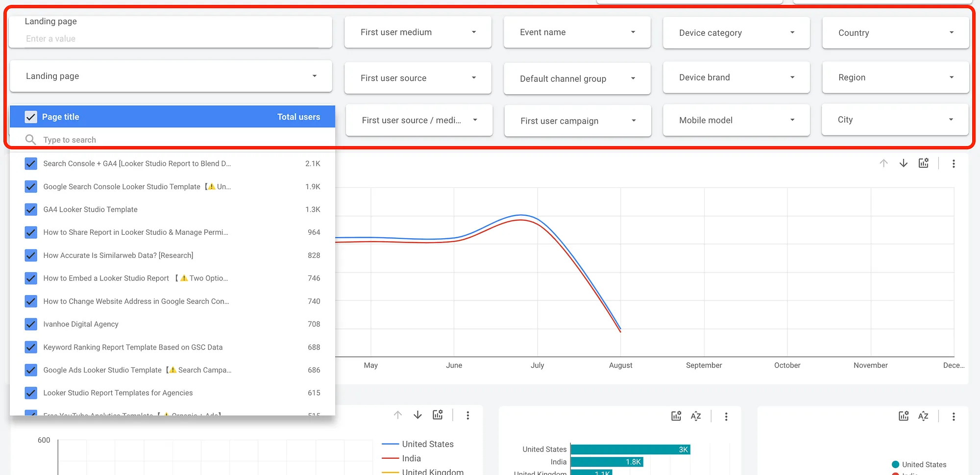
Task: Uncheck the GA4 Looker Studio Template checkbox
Action: [31, 209]
